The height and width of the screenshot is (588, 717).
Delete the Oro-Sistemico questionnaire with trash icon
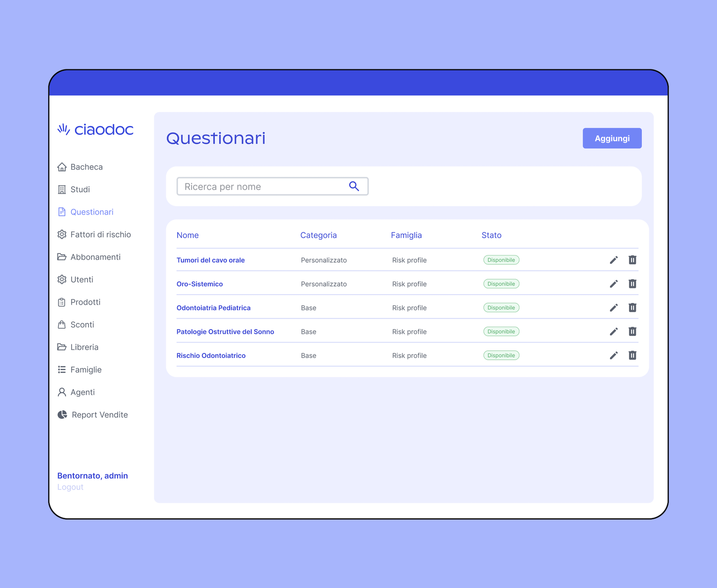pos(632,284)
